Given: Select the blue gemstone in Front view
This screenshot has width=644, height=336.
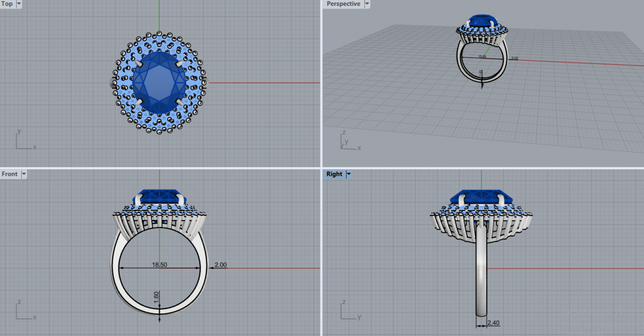Looking at the screenshot, I should click(x=159, y=196).
